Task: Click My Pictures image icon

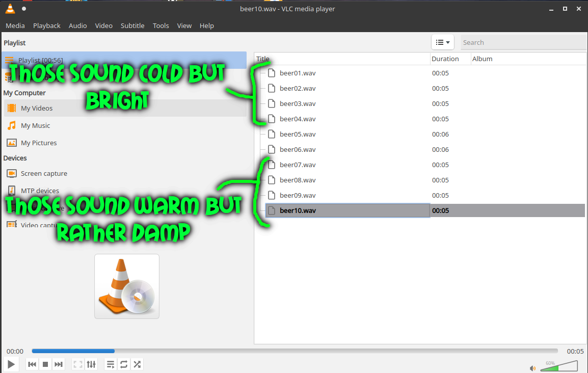Action: (12, 143)
